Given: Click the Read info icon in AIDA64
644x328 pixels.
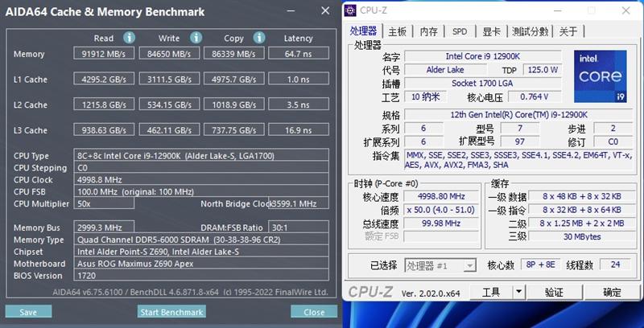Looking at the screenshot, I should (129, 38).
